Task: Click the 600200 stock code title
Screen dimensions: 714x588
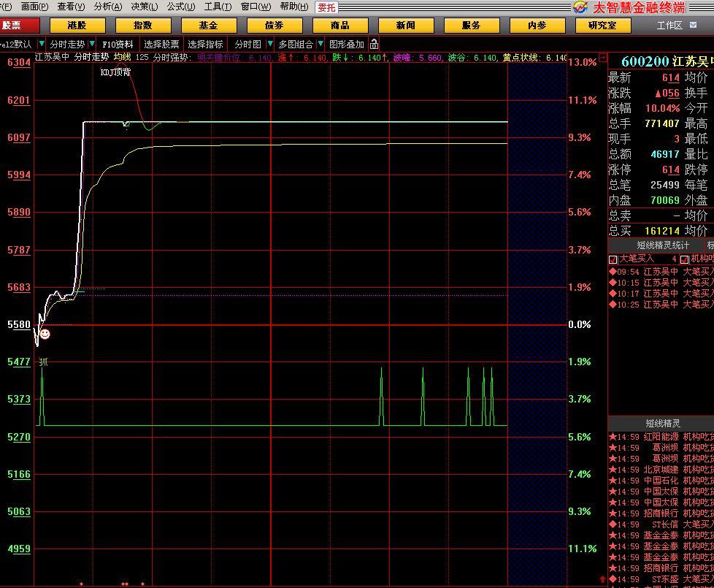Action: [645, 61]
